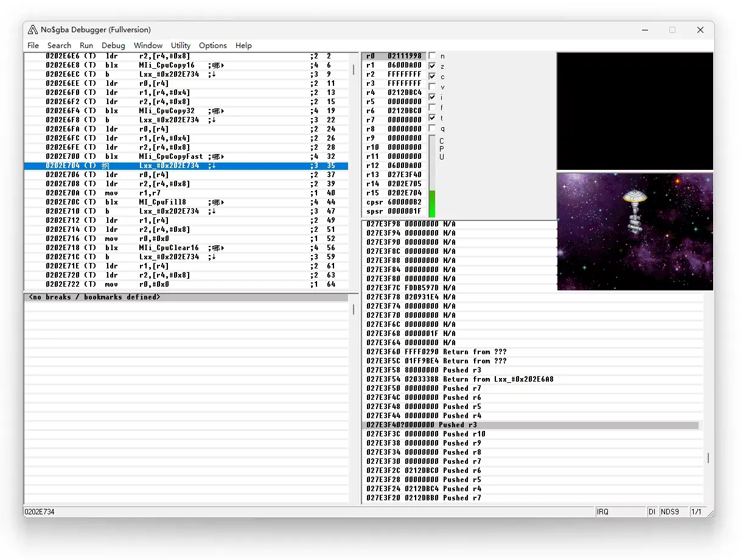Open the Run menu

tap(86, 46)
